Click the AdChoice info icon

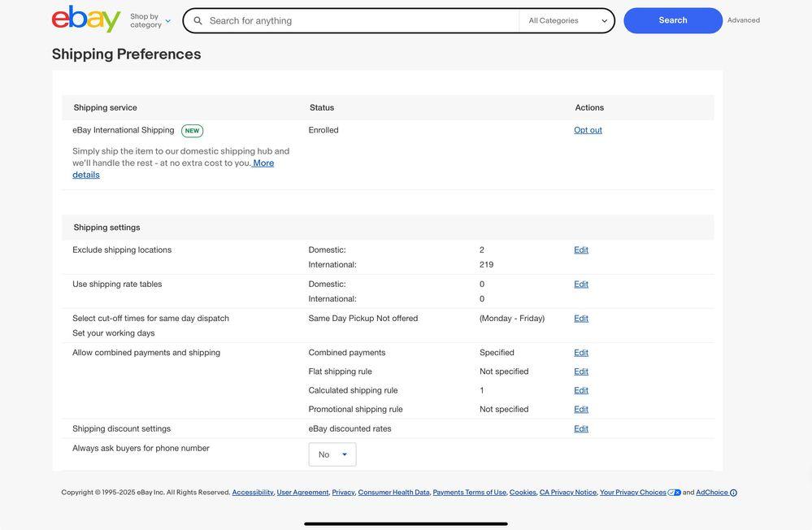click(x=733, y=493)
